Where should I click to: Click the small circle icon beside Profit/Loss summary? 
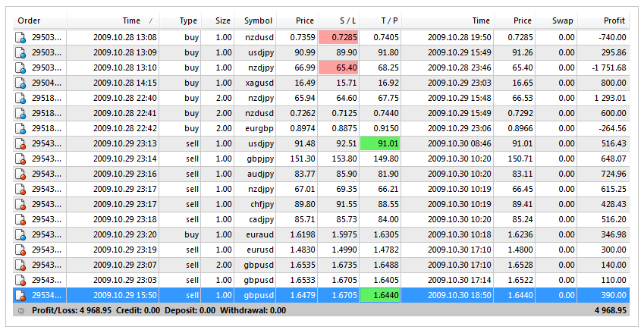tap(20, 310)
